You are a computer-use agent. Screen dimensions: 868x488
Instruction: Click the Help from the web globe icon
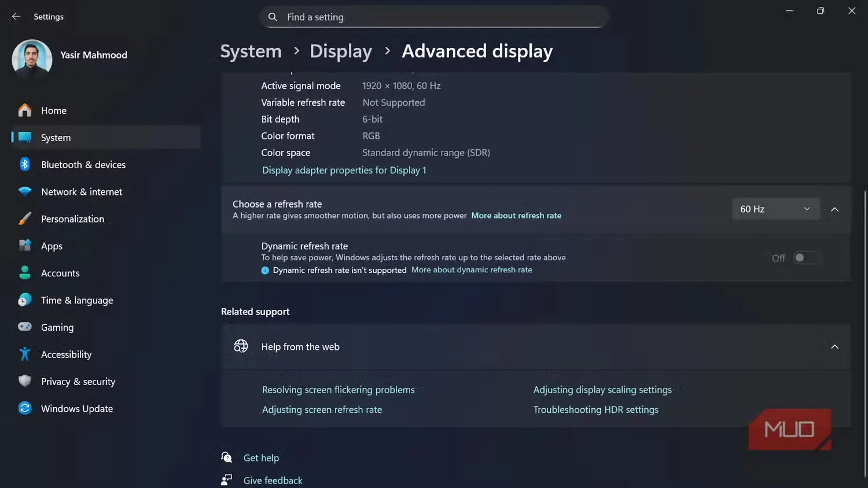(x=241, y=346)
